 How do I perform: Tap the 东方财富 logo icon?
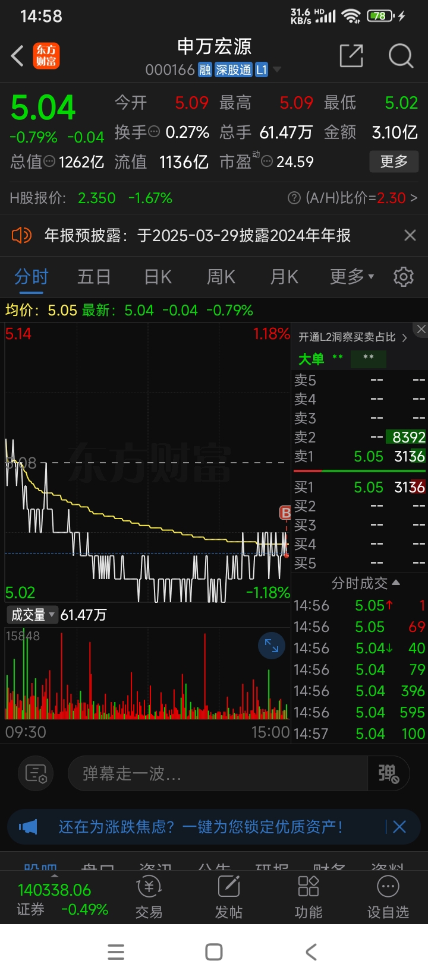click(x=46, y=56)
